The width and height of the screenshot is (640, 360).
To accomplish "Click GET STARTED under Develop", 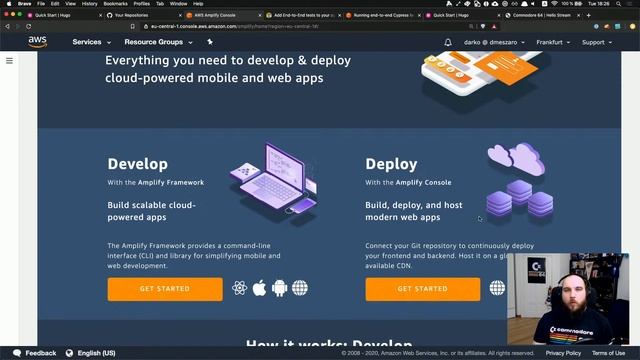I will tap(165, 289).
